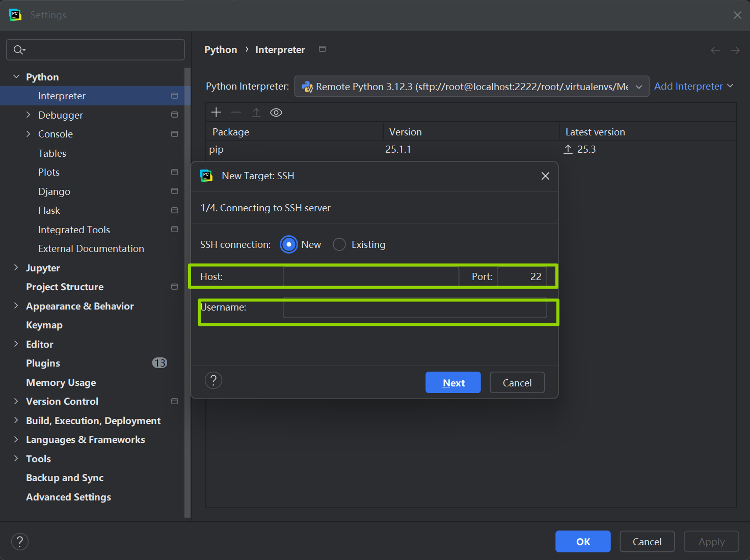750x560 pixels.
Task: Click the Package column header
Action: tap(294, 131)
